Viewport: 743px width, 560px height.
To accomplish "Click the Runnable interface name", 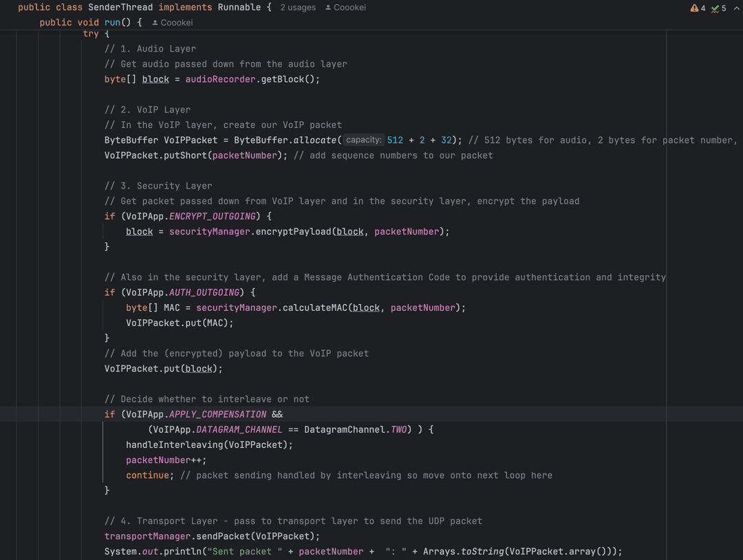I will coord(239,8).
